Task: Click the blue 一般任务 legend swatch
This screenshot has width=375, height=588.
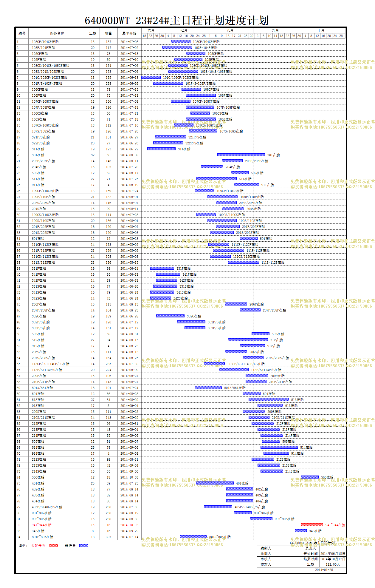Action: [84, 546]
